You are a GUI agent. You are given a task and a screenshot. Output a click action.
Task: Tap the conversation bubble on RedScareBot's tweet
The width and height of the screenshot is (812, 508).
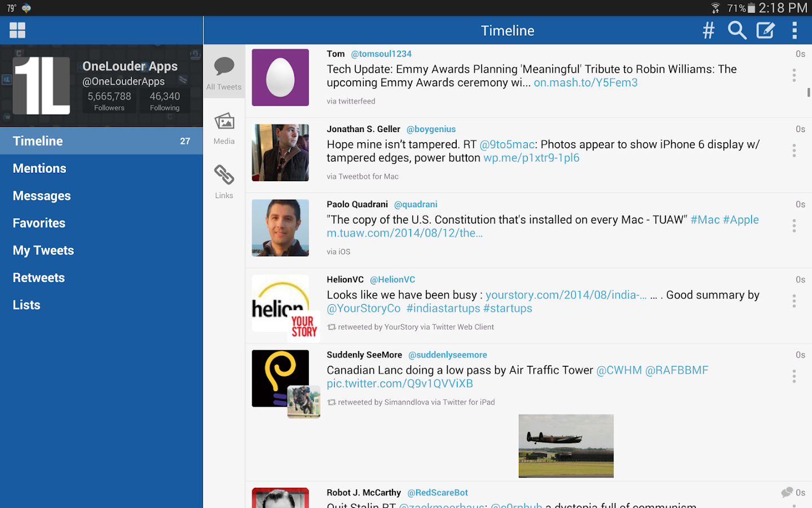click(787, 493)
